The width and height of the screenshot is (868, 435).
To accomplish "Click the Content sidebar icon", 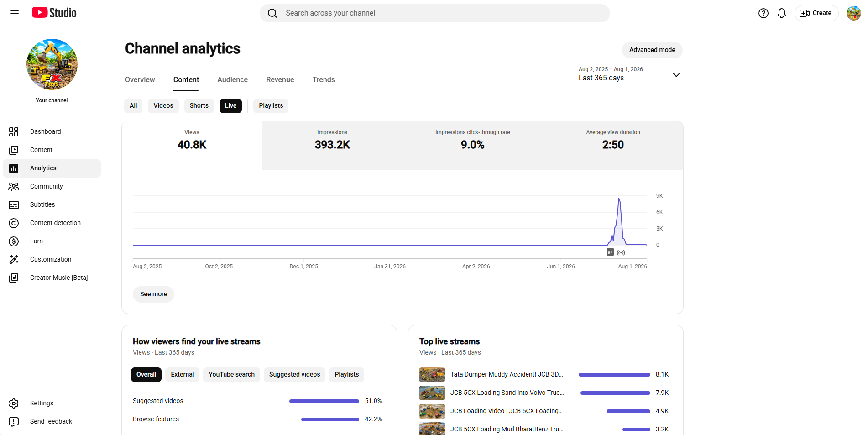I will (14, 150).
